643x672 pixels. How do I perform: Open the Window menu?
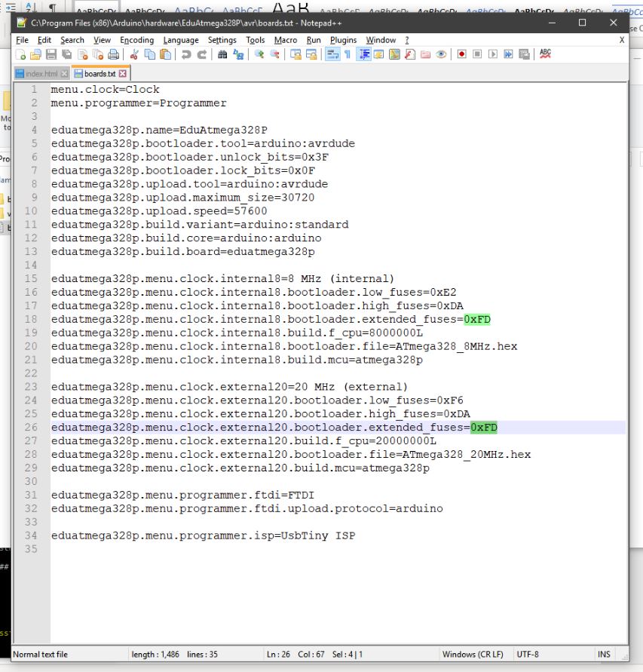(381, 40)
